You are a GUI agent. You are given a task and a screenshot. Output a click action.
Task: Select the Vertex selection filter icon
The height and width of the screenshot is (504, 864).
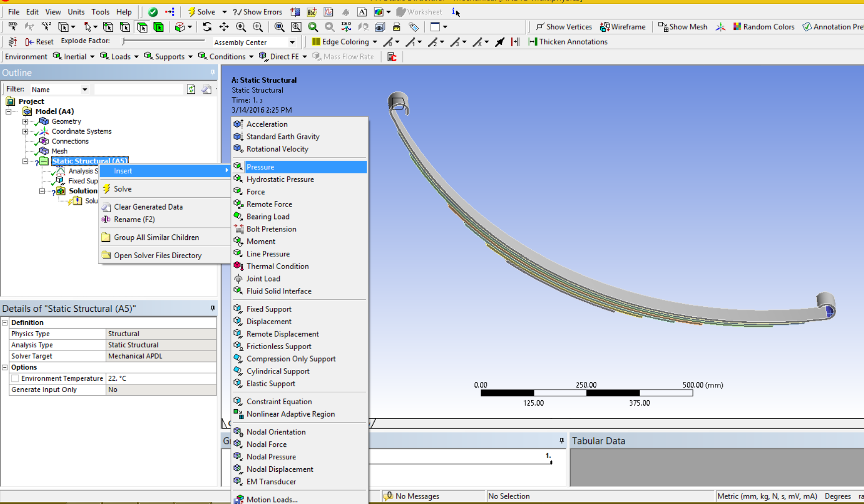tap(108, 27)
